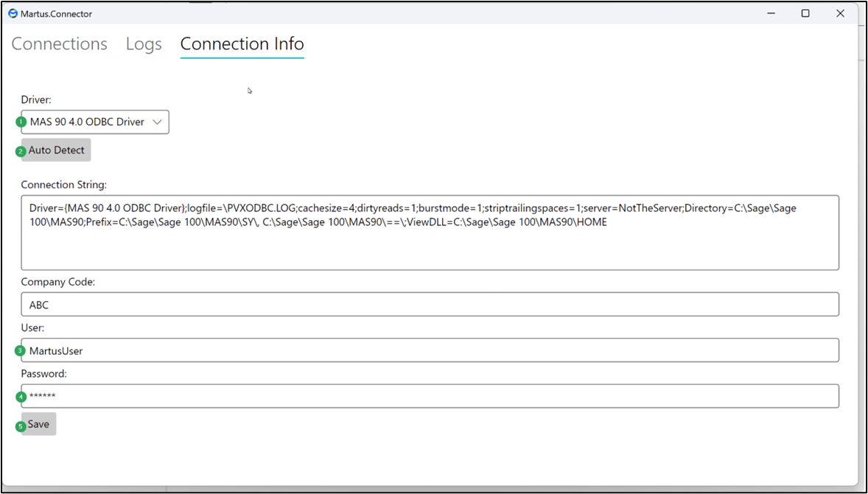Select the Connection Info tab
Screen dimensions: 868x494
point(242,43)
